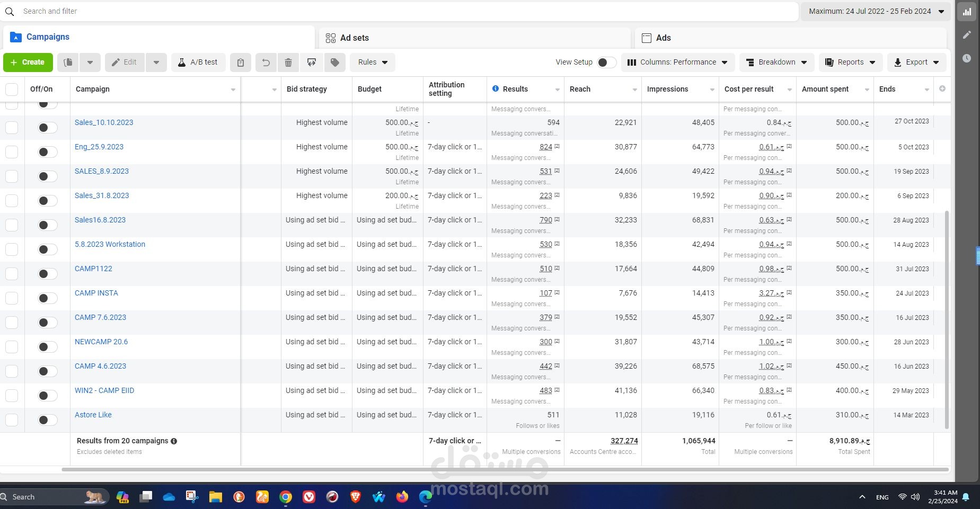
Task: Open the Campaign column header dropdown arrow
Action: click(x=233, y=90)
